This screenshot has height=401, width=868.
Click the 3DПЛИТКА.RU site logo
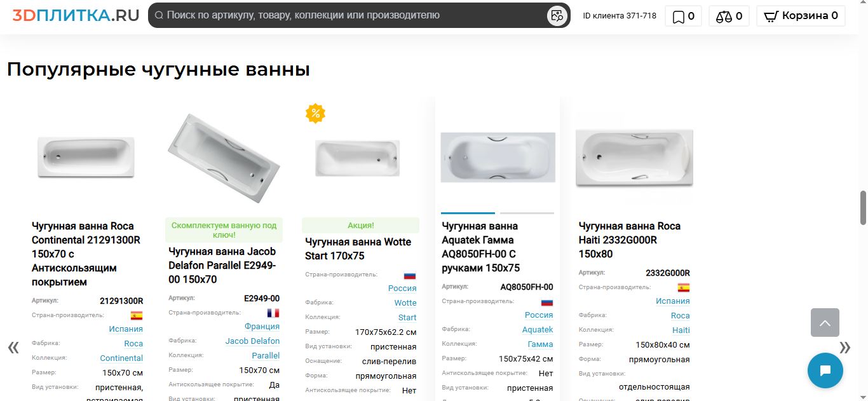pos(76,15)
